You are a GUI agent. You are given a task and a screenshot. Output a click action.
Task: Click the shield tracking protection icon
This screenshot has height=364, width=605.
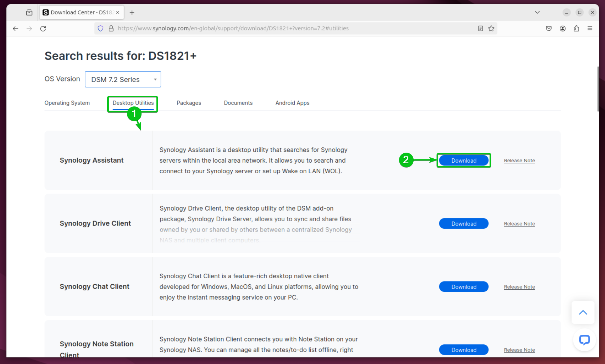(100, 28)
